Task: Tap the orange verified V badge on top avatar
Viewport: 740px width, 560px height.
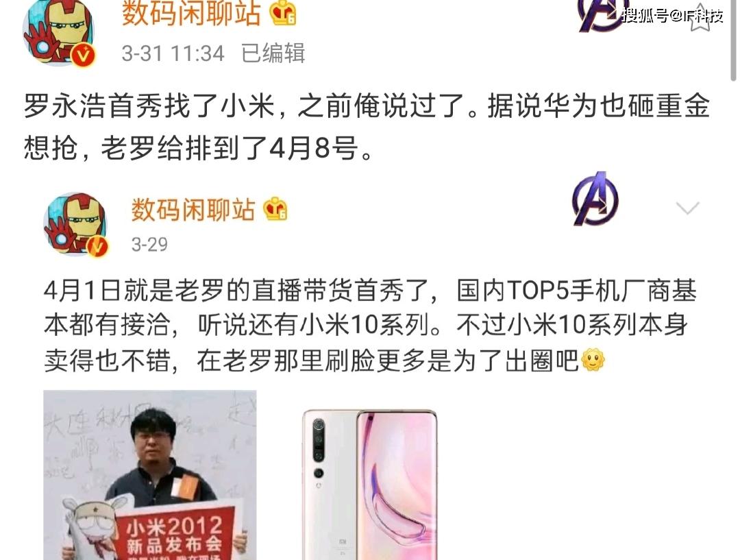Action: click(x=84, y=56)
